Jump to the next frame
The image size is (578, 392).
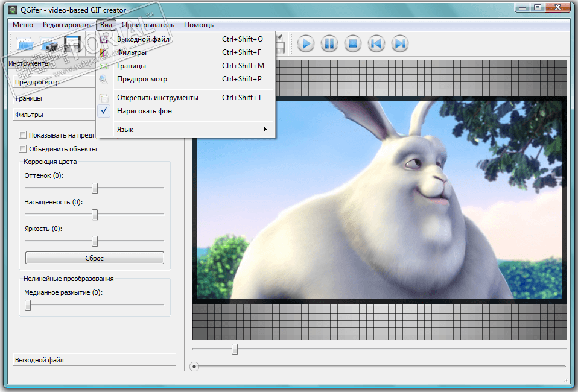coord(400,43)
